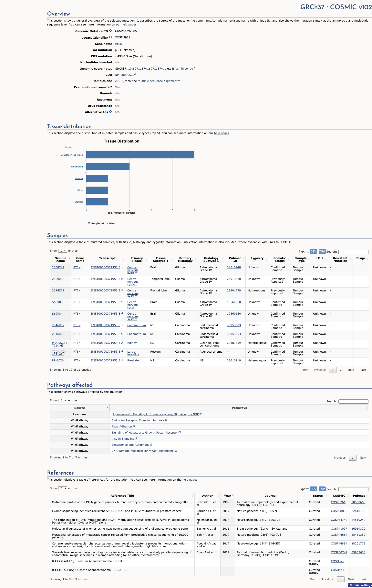Open Pubmed ID 24510240 in Samples table
This screenshot has height=588, width=372.
click(234, 267)
